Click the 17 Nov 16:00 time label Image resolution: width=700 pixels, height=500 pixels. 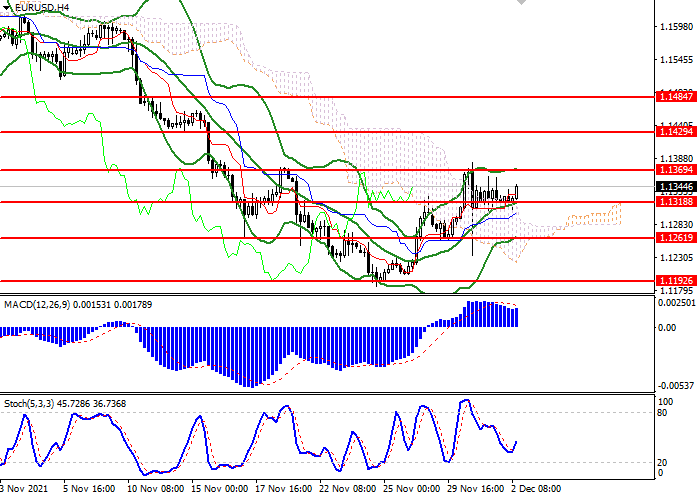pos(283,489)
